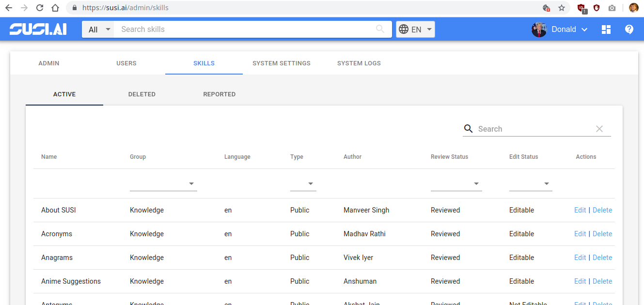Edit the About SUSI skill
Viewport: 644px width, 305px height.
pos(580,210)
